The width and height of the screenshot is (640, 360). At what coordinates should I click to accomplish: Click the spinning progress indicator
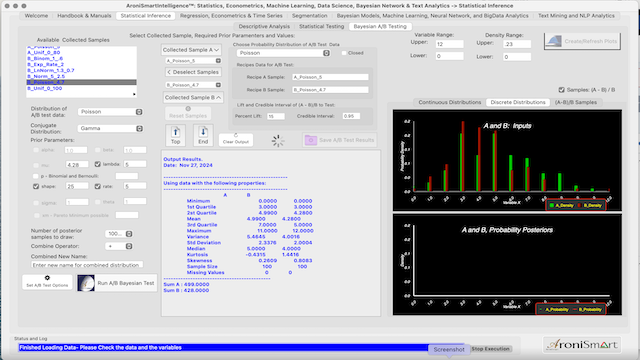(278, 141)
